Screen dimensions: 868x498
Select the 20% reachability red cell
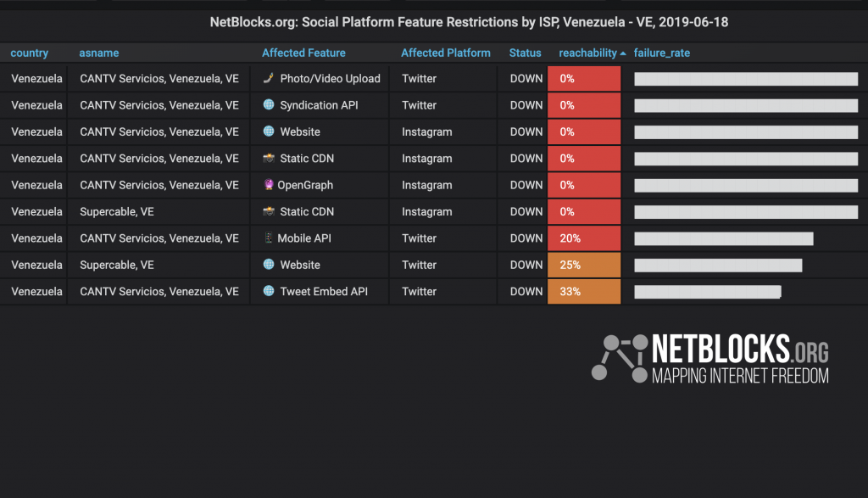tap(584, 238)
